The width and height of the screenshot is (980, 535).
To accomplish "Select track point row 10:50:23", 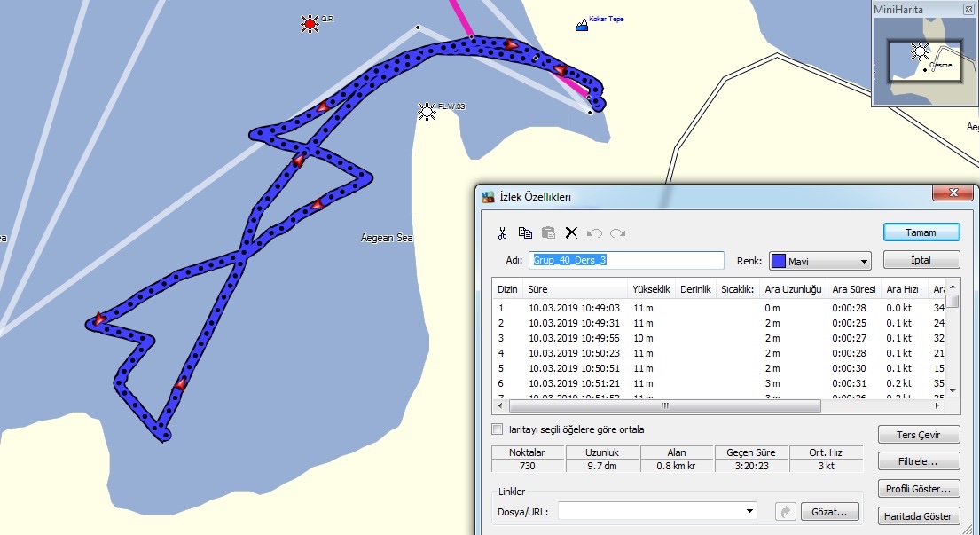I will [719, 353].
